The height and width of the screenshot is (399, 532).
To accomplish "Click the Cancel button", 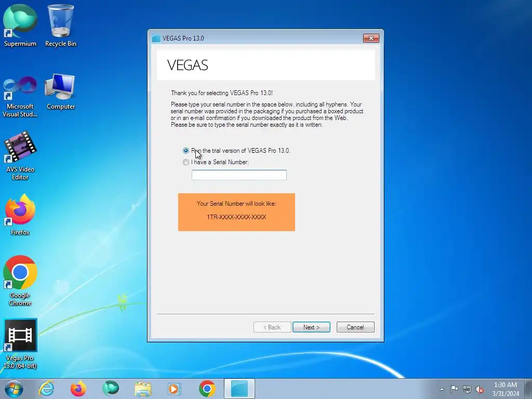I will click(355, 327).
